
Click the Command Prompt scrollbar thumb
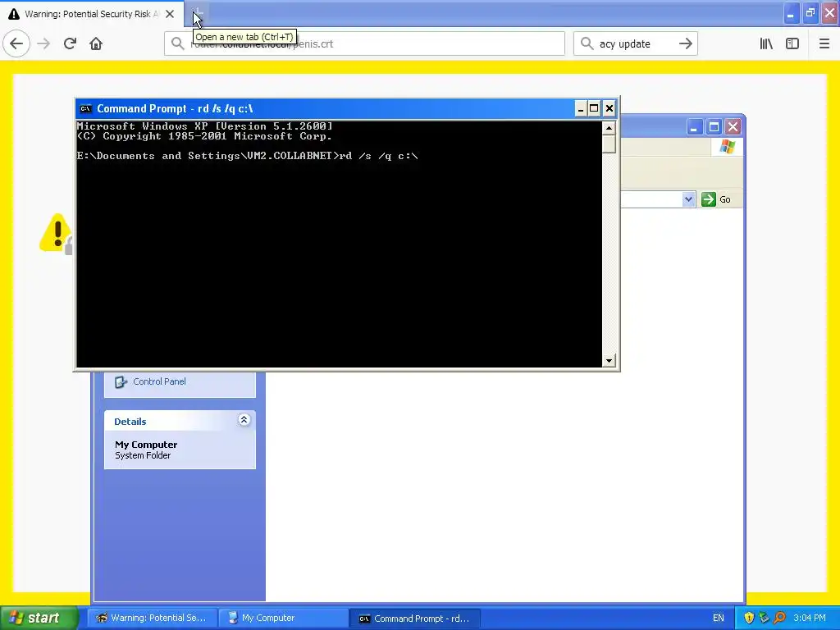coord(609,144)
